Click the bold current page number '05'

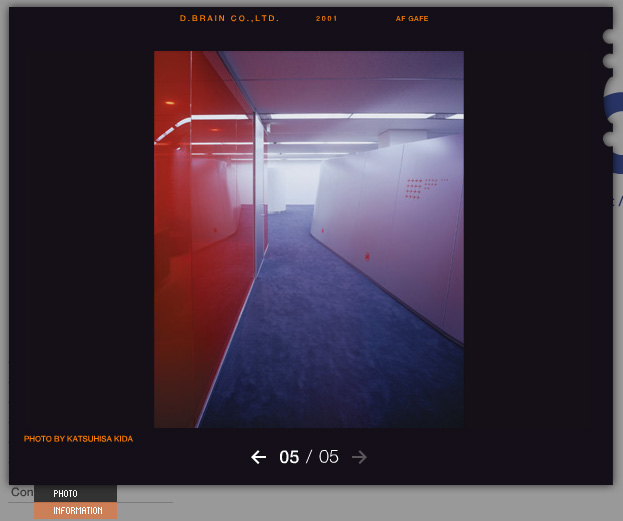tap(289, 457)
